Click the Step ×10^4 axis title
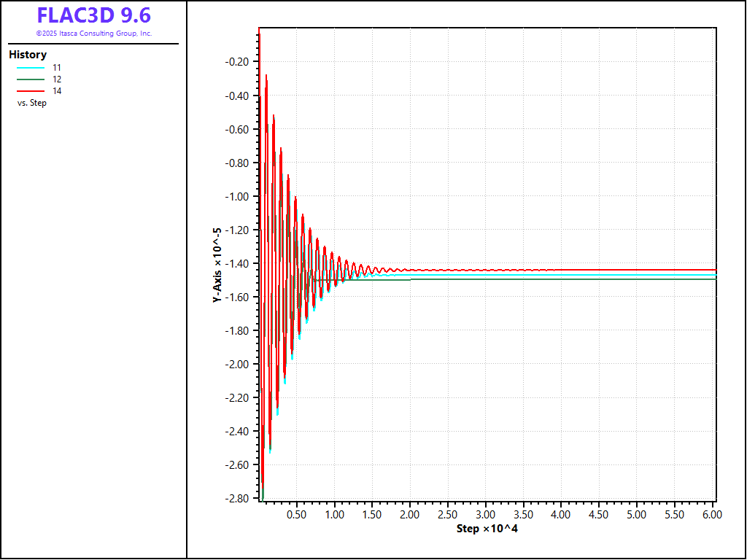This screenshot has width=747, height=560. [487, 528]
